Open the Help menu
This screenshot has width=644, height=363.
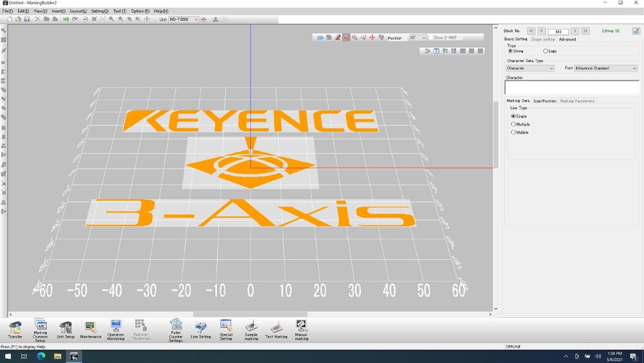[x=161, y=11]
